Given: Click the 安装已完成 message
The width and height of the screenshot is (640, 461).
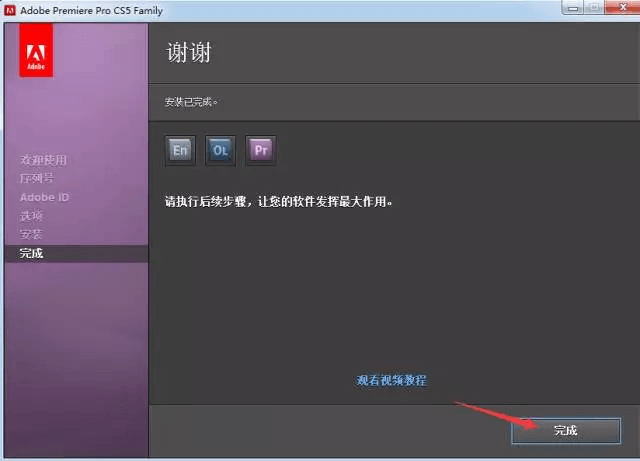Looking at the screenshot, I should 191,102.
